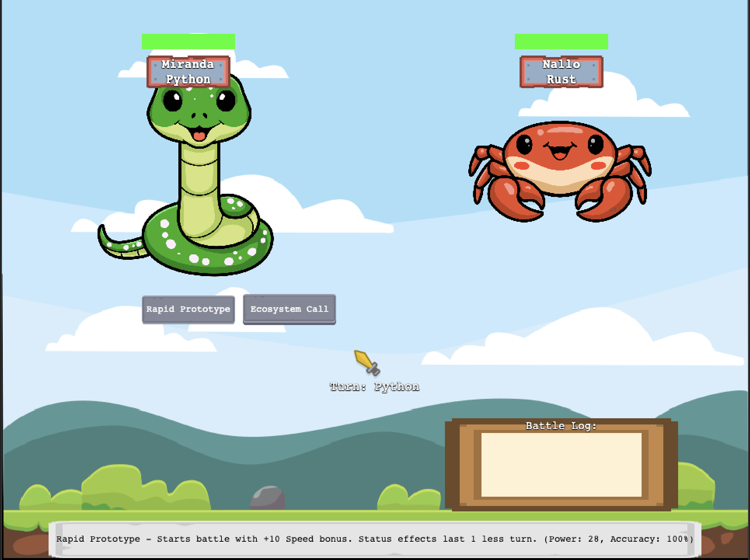Click the 'Turn: Python' indicator text
The width and height of the screenshot is (750, 560).
click(375, 387)
